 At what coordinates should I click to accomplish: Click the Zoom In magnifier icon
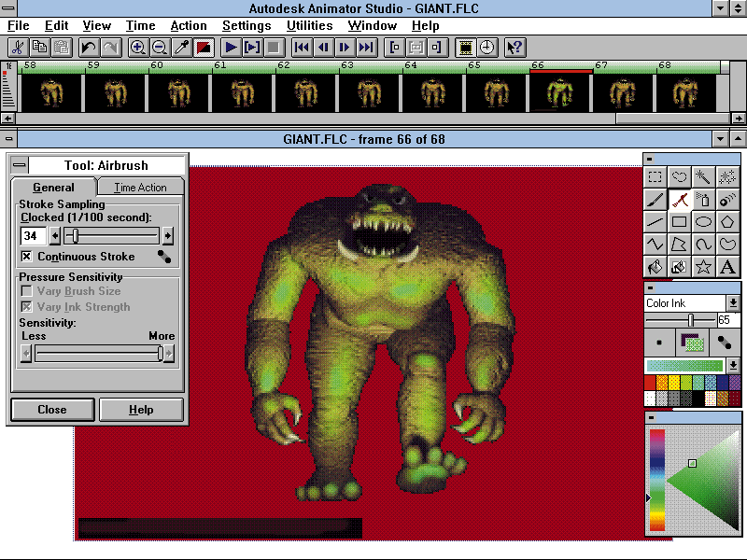click(x=138, y=48)
